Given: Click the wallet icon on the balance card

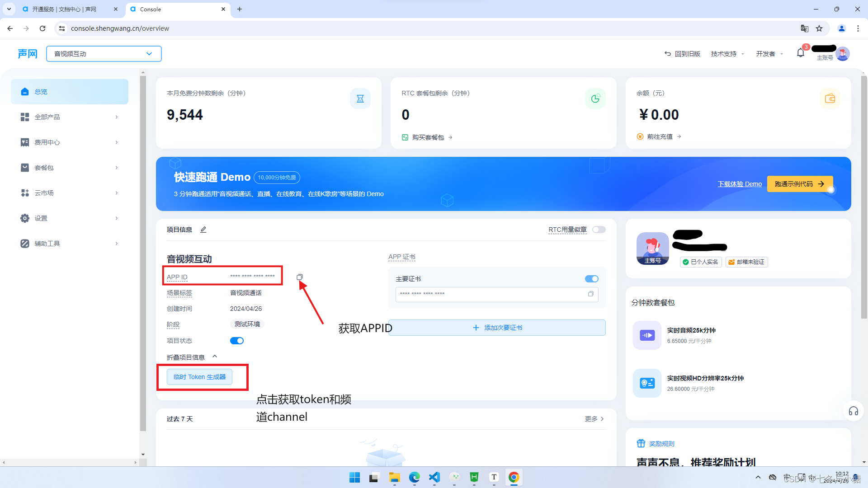Looking at the screenshot, I should [830, 99].
